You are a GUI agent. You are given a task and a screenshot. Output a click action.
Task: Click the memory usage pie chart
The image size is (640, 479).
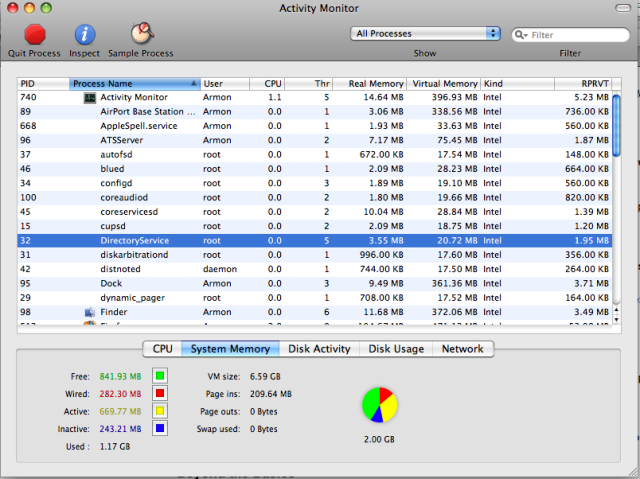tap(379, 405)
